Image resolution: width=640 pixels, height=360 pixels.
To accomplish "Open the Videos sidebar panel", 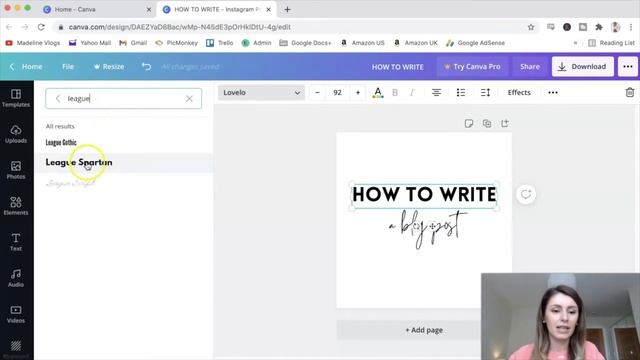I will [x=16, y=314].
